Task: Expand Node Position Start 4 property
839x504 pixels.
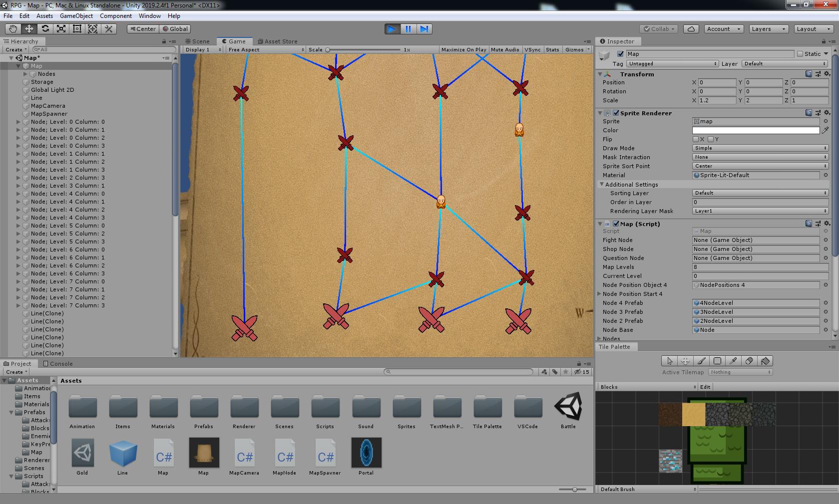Action: pyautogui.click(x=599, y=294)
